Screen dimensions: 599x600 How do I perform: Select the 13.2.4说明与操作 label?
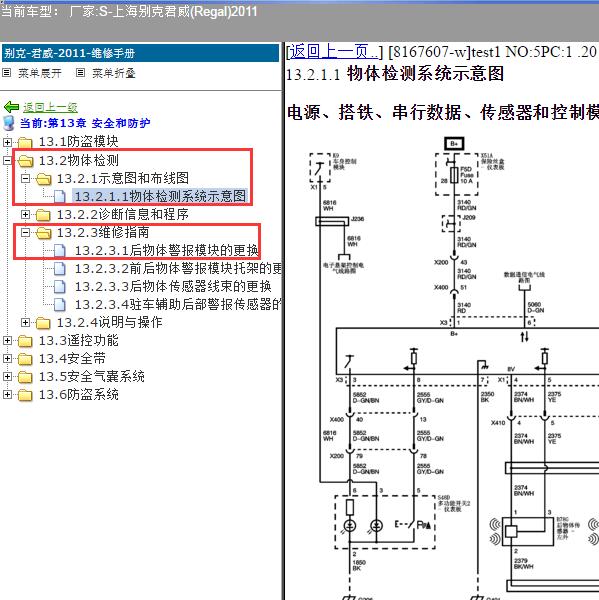[109, 322]
